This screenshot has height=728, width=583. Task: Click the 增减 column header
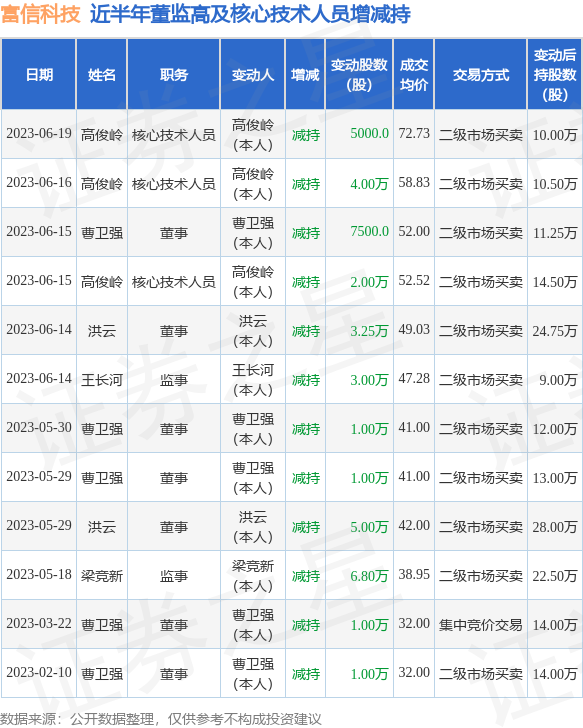tap(305, 74)
